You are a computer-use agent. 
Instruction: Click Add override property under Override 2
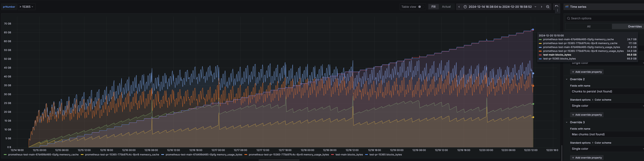pos(587,115)
